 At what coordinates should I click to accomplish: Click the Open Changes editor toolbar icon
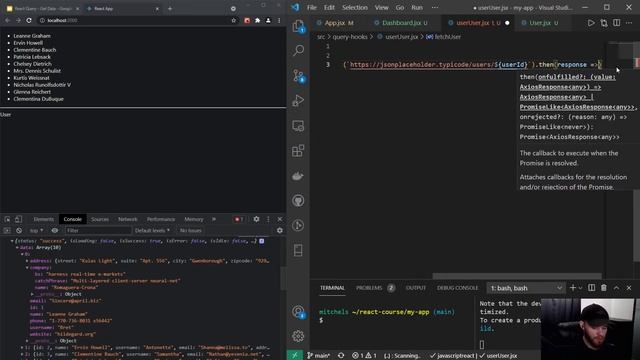pyautogui.click(x=604, y=23)
